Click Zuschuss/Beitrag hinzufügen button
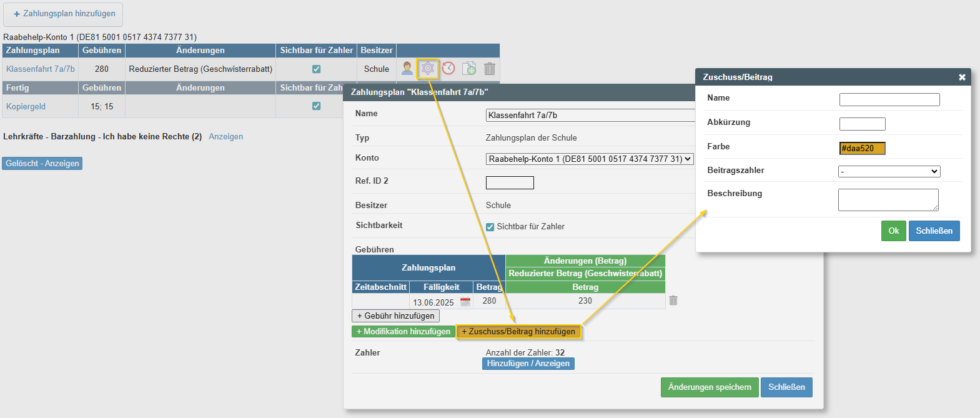Screen dimensions: 980x418 518,332
